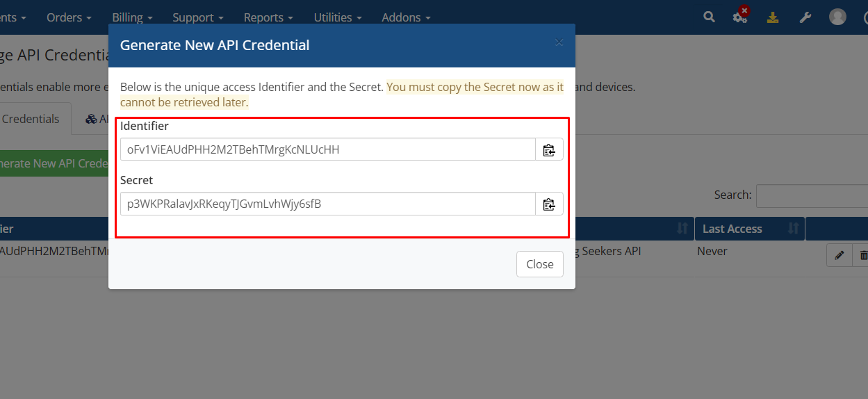Copy the Identifier to clipboard

549,149
